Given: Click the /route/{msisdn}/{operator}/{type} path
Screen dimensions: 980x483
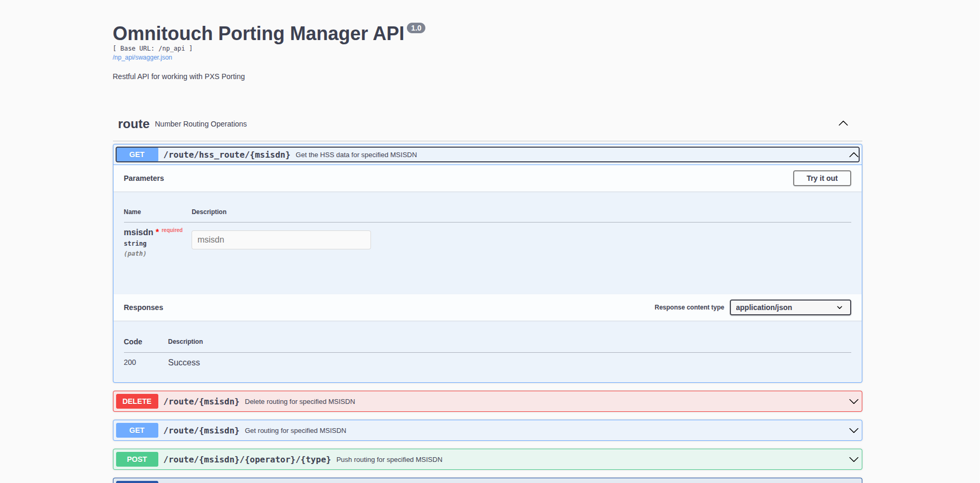Looking at the screenshot, I should click(248, 459).
